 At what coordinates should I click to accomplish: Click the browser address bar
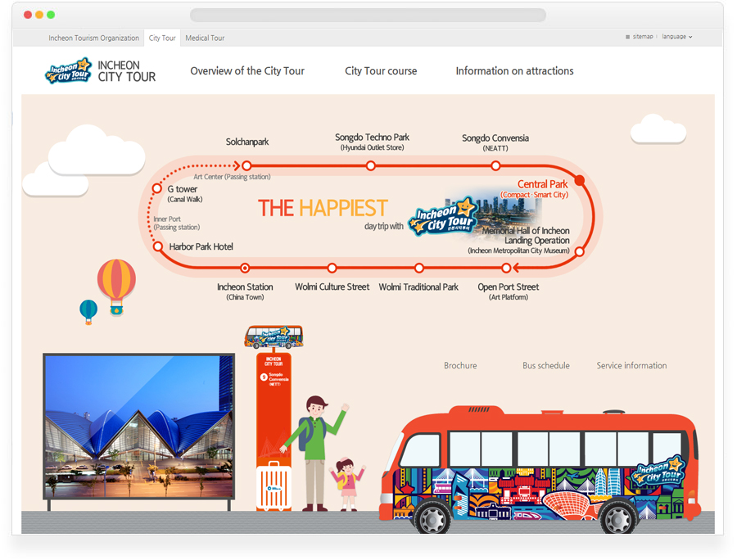point(368,15)
